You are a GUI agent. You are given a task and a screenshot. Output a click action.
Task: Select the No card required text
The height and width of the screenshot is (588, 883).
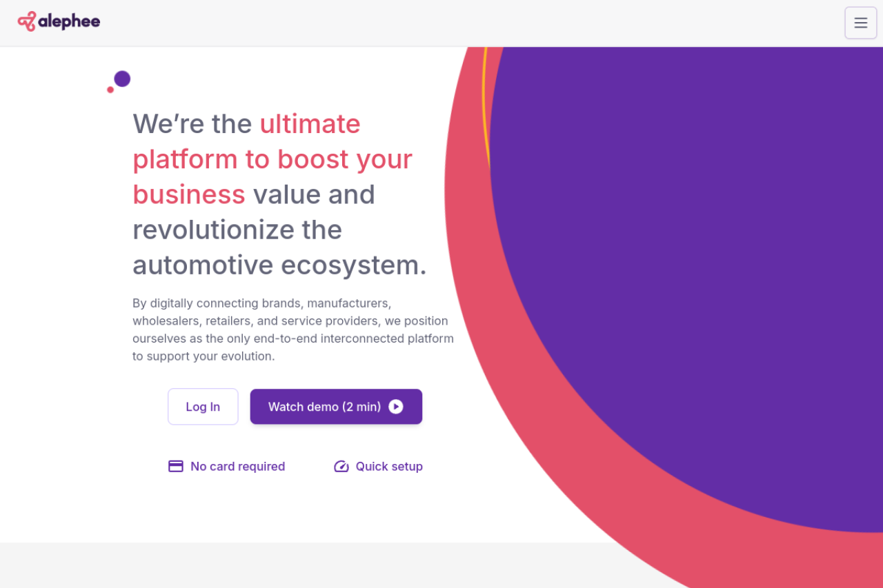point(237,467)
